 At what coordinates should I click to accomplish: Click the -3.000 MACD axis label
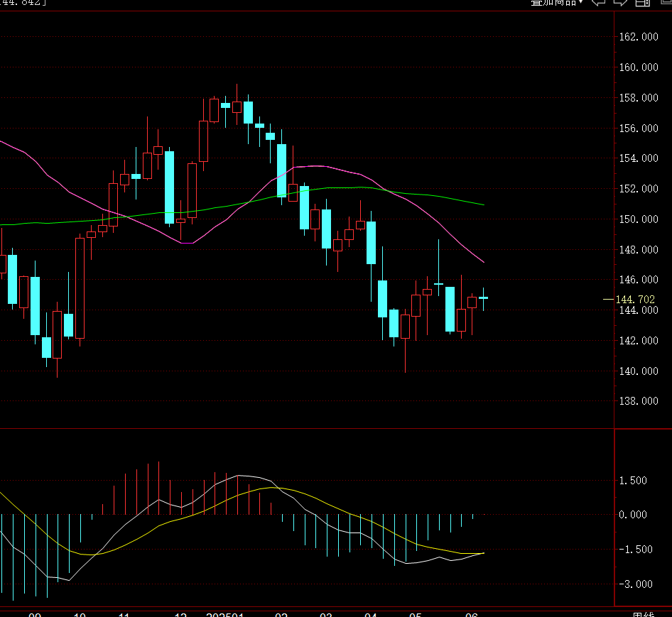636,584
